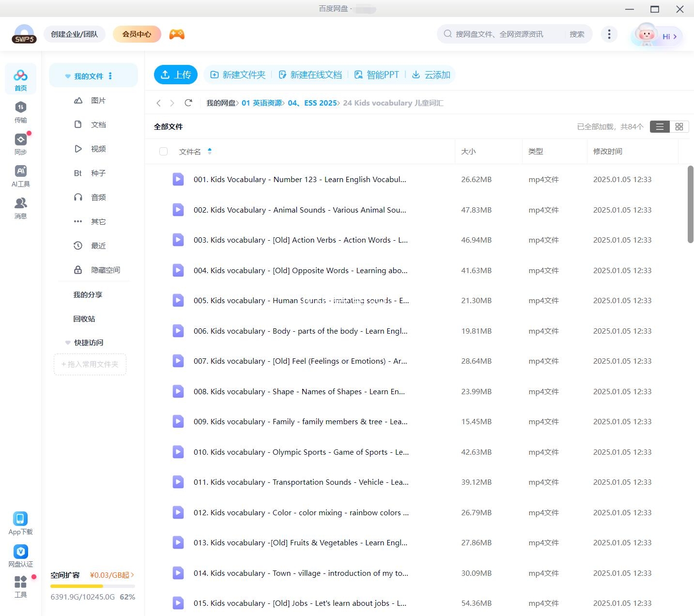Select 视频 category in left panel
Viewport: 694px width, 616px height.
pyautogui.click(x=98, y=149)
